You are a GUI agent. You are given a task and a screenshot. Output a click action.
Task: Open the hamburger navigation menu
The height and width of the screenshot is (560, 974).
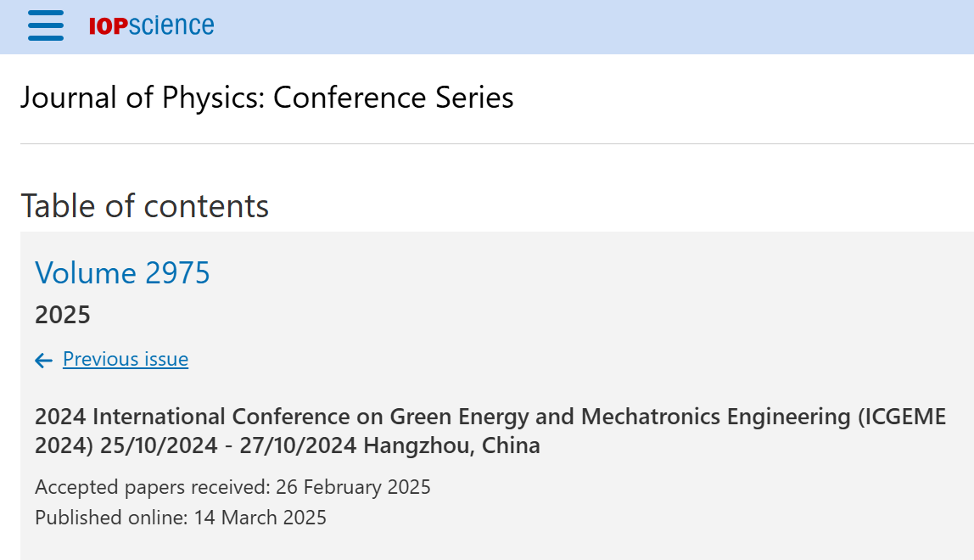[x=46, y=25]
